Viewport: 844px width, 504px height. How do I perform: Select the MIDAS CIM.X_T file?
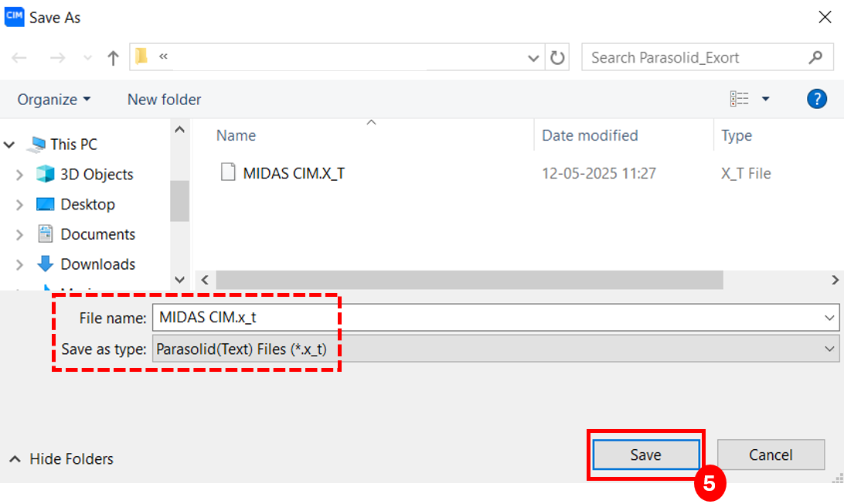[294, 173]
